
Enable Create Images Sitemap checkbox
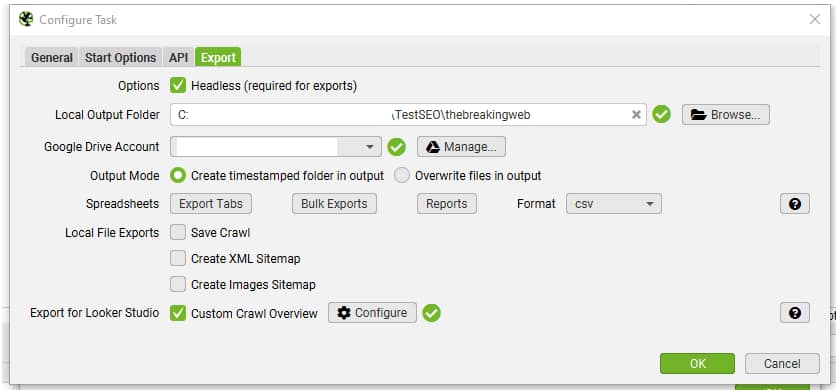pos(178,285)
